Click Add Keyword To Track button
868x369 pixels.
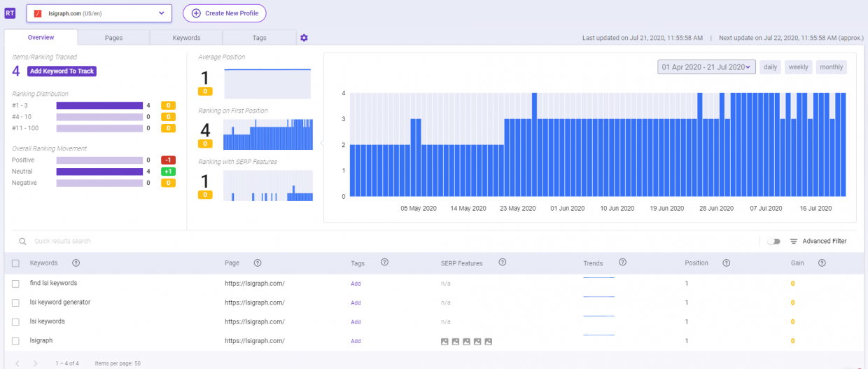click(62, 71)
